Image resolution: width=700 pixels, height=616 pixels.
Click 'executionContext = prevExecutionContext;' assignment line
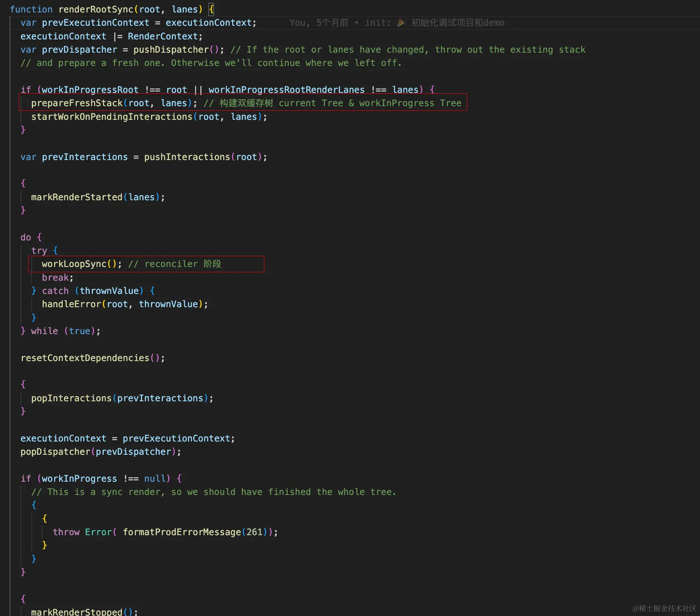pos(128,438)
